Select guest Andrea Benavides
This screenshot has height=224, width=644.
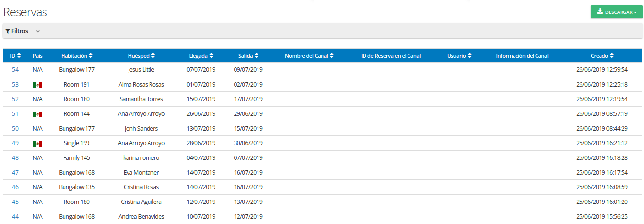141,217
